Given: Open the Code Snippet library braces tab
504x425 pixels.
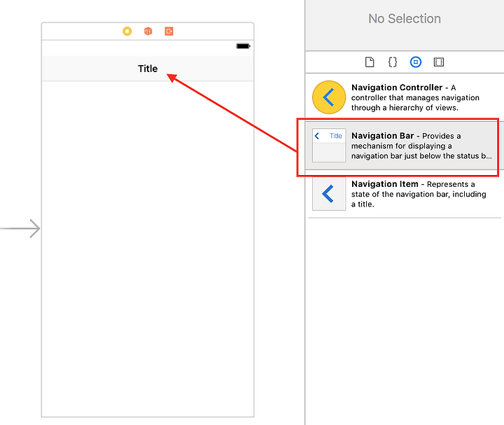Looking at the screenshot, I should [393, 62].
